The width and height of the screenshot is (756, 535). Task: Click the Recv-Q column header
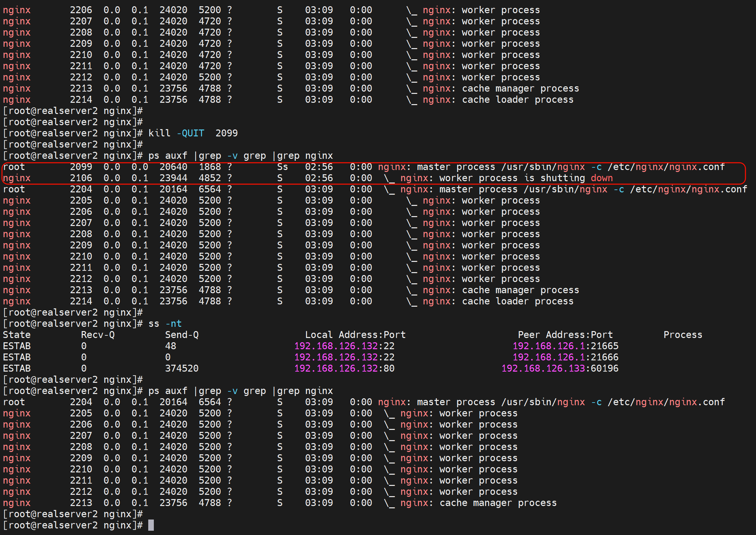click(x=98, y=335)
